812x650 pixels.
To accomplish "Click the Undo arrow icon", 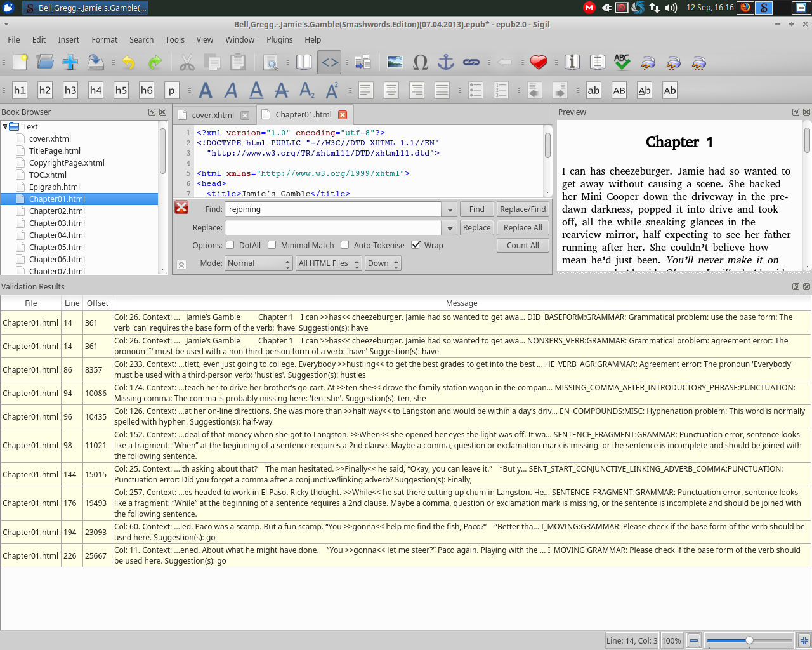I will click(129, 62).
